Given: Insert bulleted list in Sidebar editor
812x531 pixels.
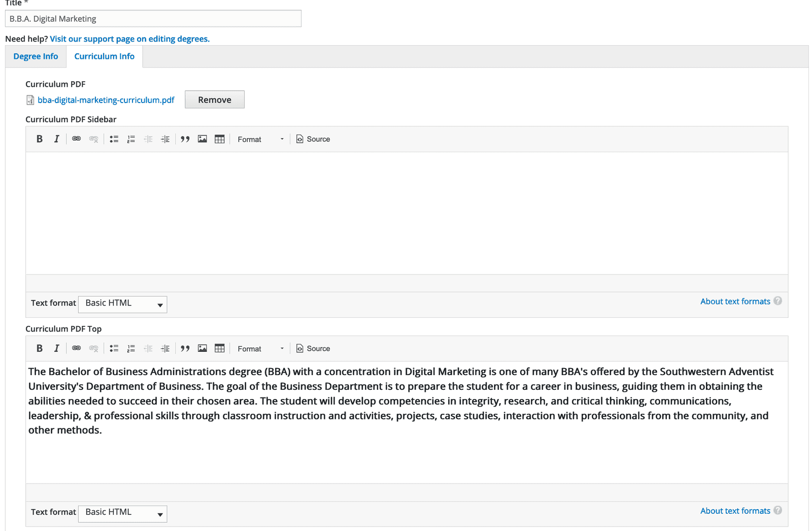Looking at the screenshot, I should [x=114, y=139].
